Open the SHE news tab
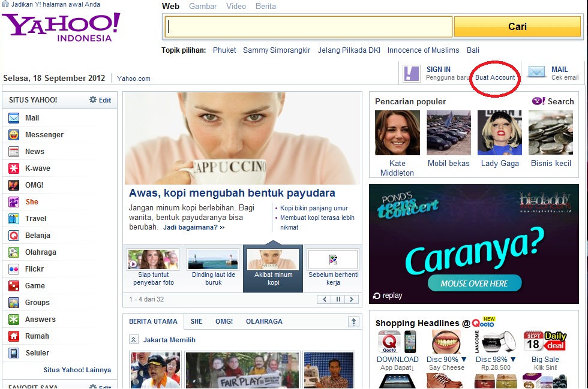This screenshot has height=389, width=588. pos(197,321)
